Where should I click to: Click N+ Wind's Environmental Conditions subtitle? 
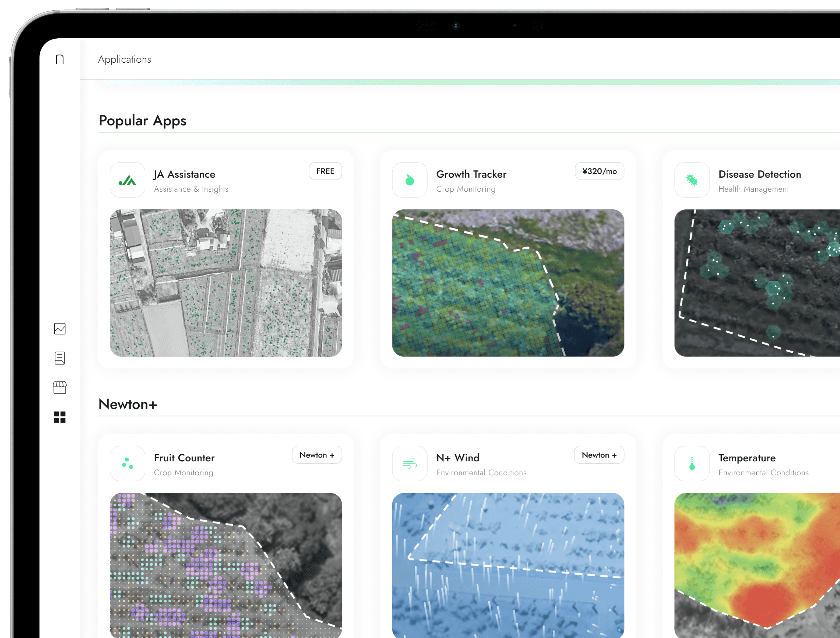click(482, 473)
